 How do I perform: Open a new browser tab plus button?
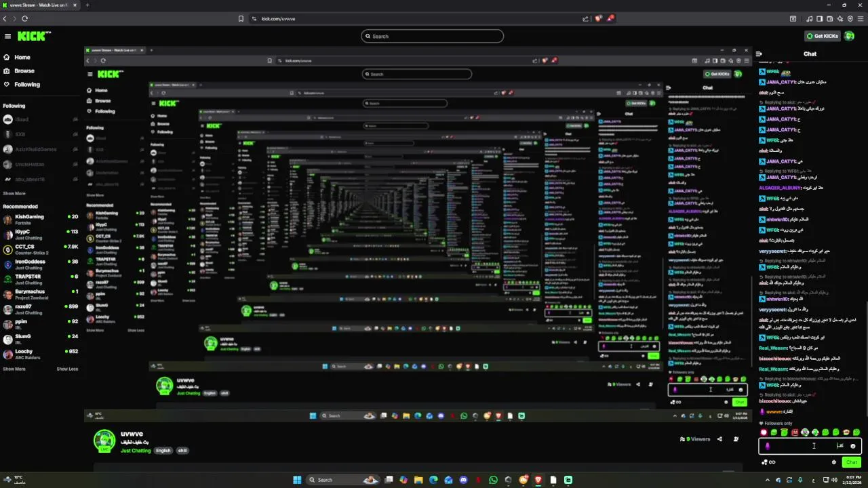coord(87,5)
